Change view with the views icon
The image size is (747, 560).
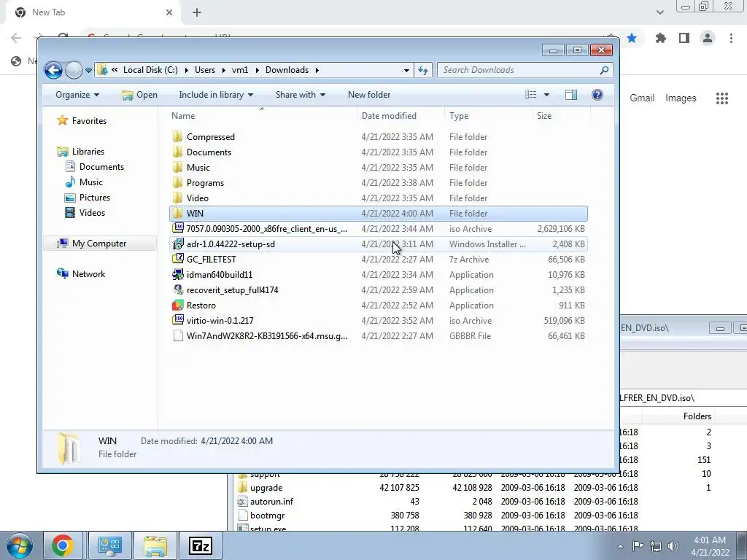(531, 95)
